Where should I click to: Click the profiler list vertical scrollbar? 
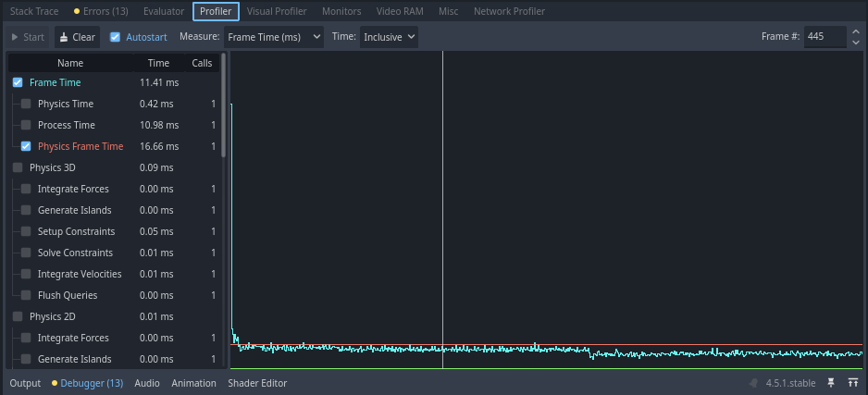[223, 106]
